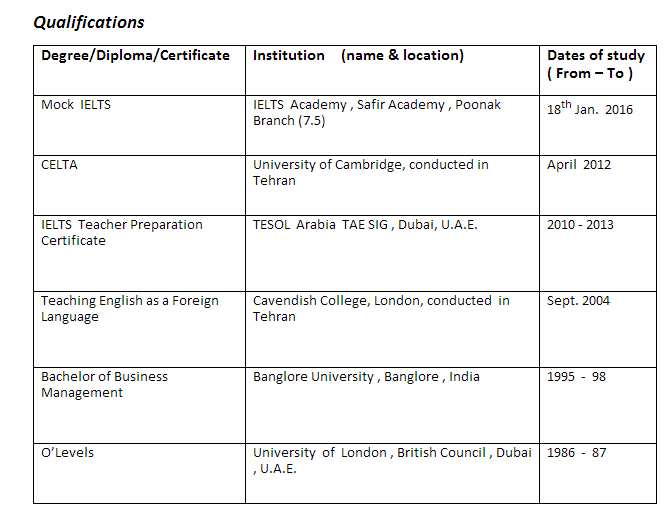The image size is (670, 507).
Task: Click the 18th Jan. 2016 date
Action: tap(589, 109)
